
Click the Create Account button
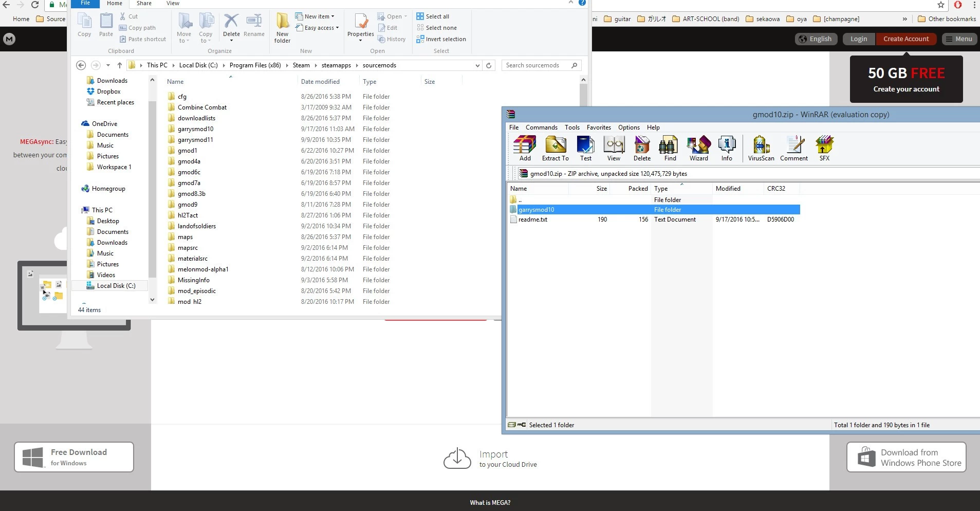(906, 39)
